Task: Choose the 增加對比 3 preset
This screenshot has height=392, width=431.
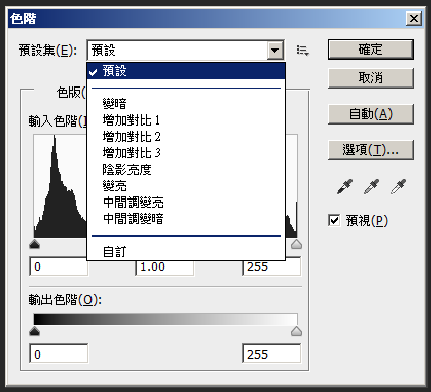Action: [x=186, y=153]
